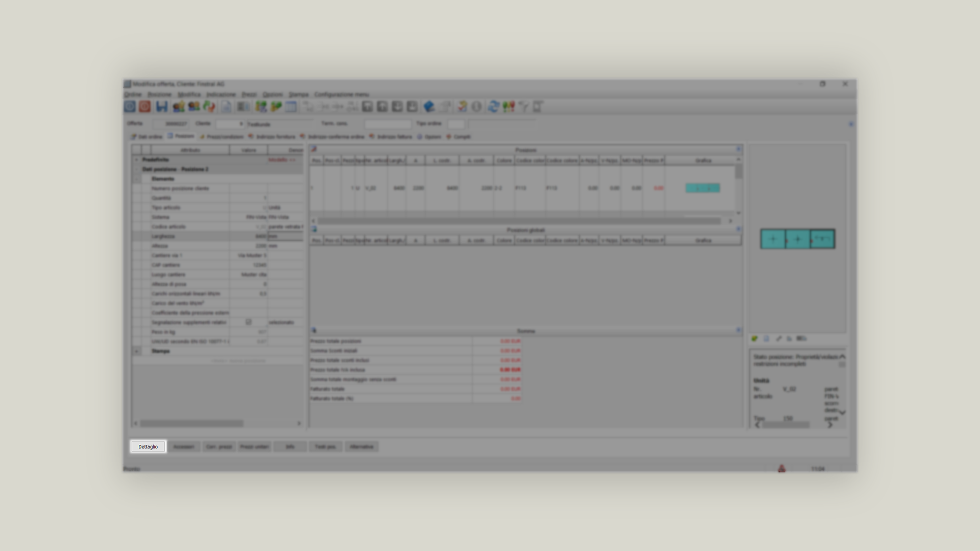Switch to the Indirizzo fornitura tab

click(275, 137)
